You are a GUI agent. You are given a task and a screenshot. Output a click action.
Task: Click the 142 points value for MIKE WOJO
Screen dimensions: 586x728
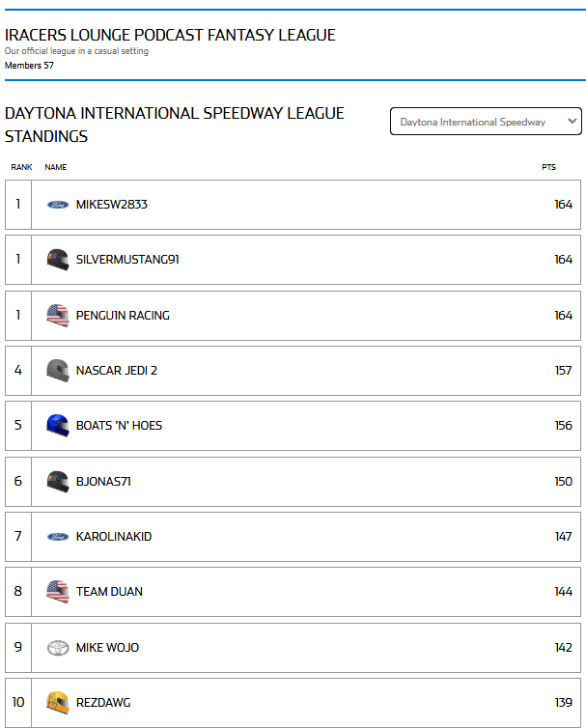563,648
